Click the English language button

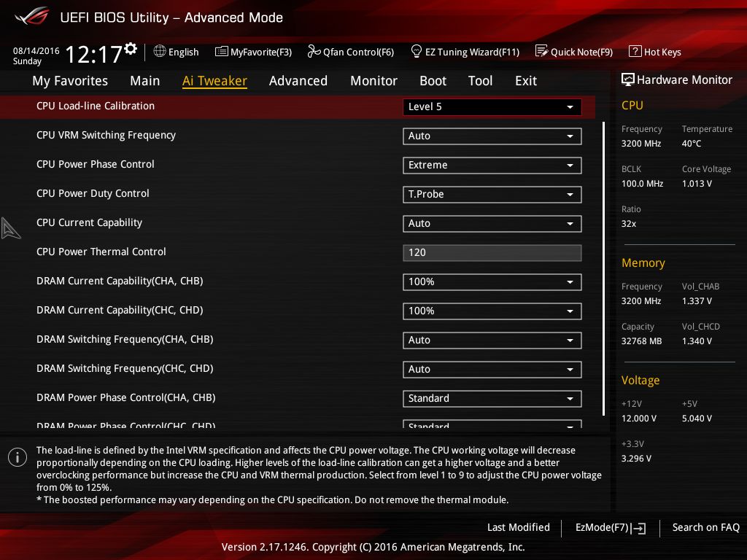pyautogui.click(x=177, y=52)
